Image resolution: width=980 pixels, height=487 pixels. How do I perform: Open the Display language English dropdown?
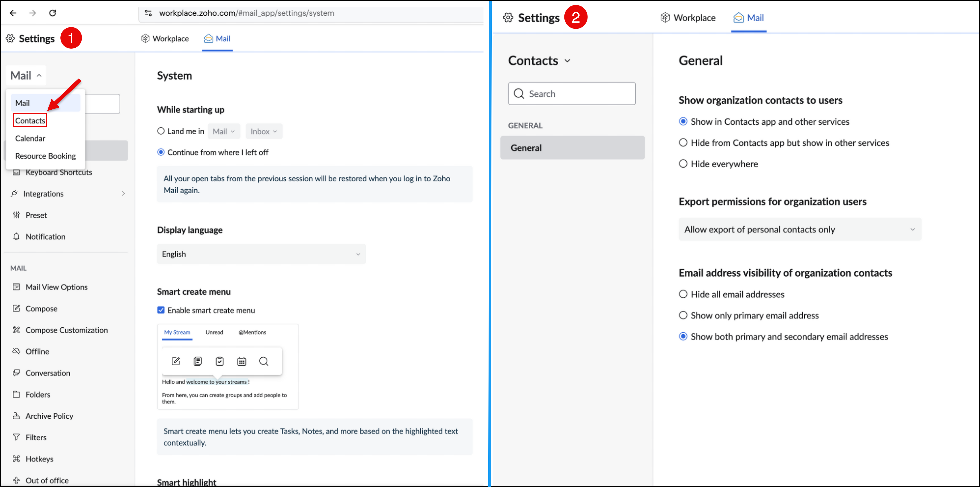(x=261, y=254)
